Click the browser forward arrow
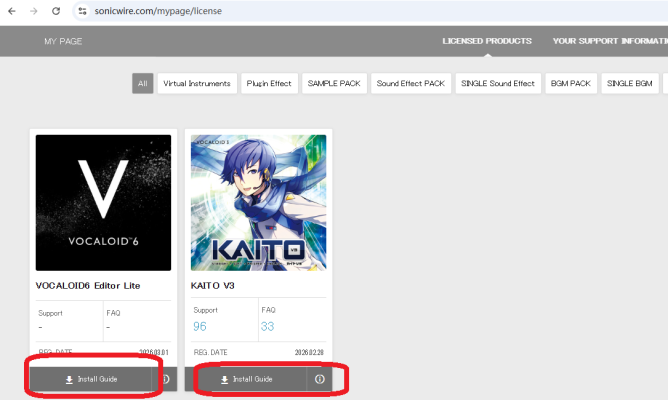Viewport: 668px width, 400px height. click(33, 10)
